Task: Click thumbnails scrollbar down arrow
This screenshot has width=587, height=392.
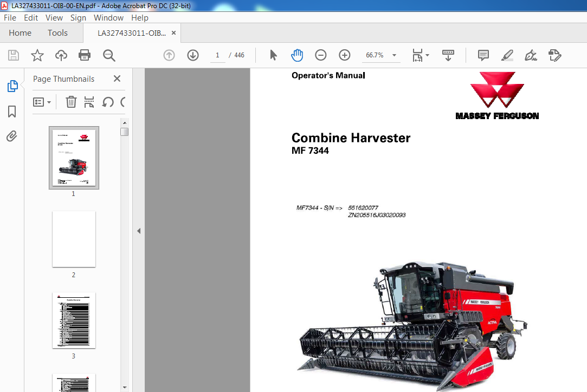Action: coord(125,388)
